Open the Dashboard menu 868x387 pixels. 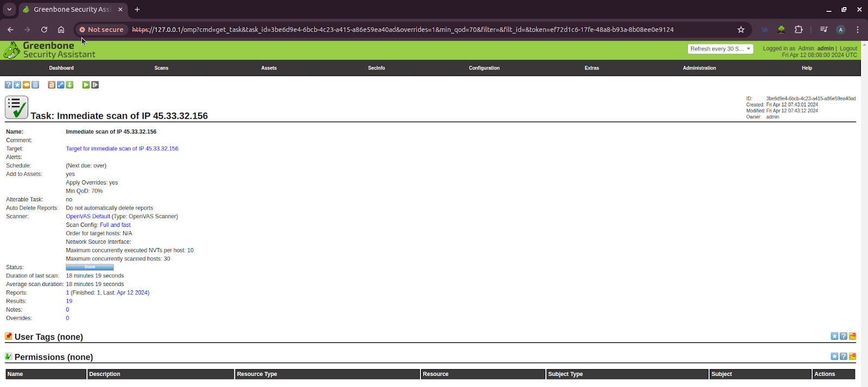coord(61,68)
